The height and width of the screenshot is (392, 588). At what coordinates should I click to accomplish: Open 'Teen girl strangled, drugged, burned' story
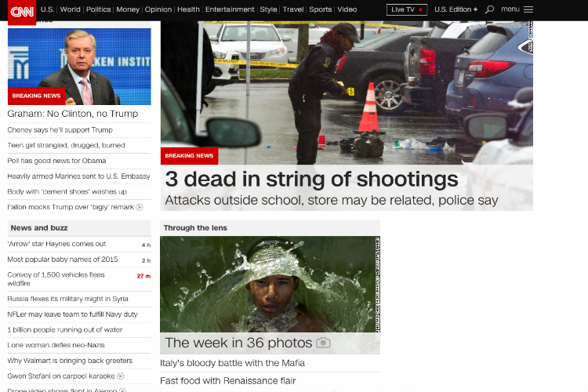click(66, 145)
